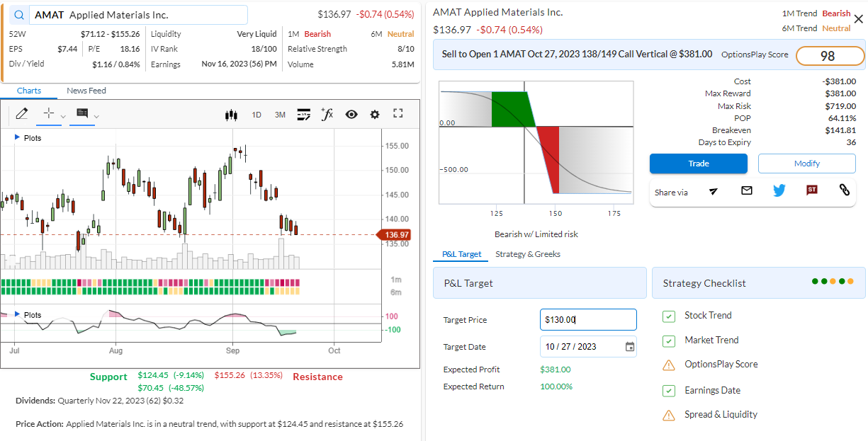Select the P&L Target tab
Screen dimensions: 868x441
point(461,254)
